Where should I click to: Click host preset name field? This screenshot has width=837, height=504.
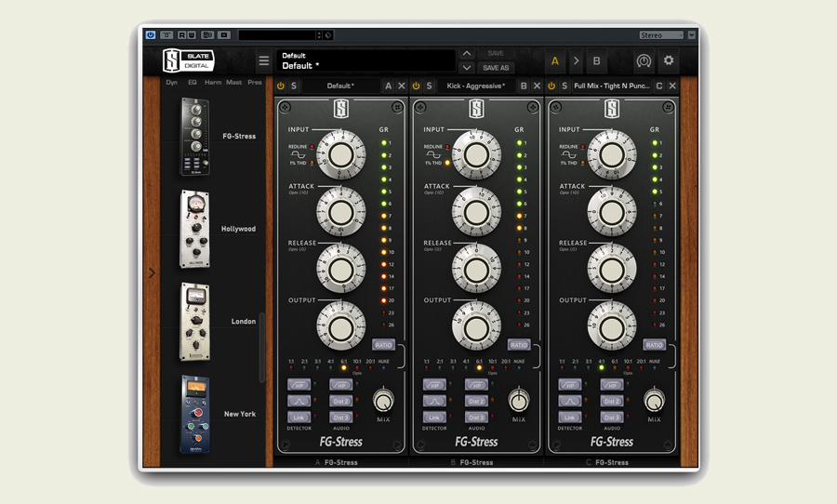[x=277, y=35]
